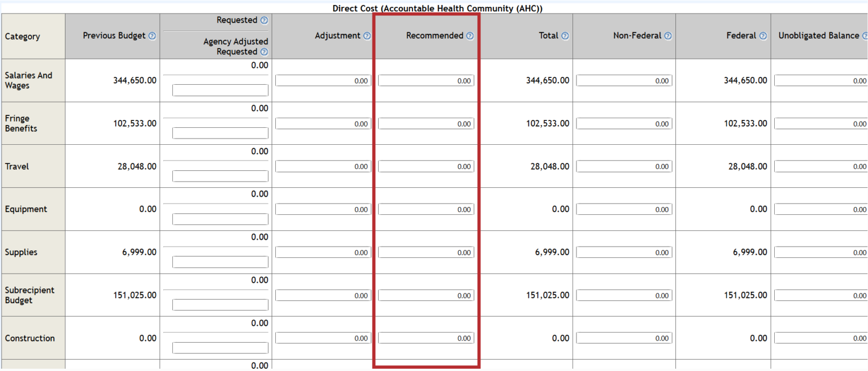Image resolution: width=868 pixels, height=371 pixels.
Task: Focus Unobligated Balance field for Fringe Benefits
Action: point(821,124)
